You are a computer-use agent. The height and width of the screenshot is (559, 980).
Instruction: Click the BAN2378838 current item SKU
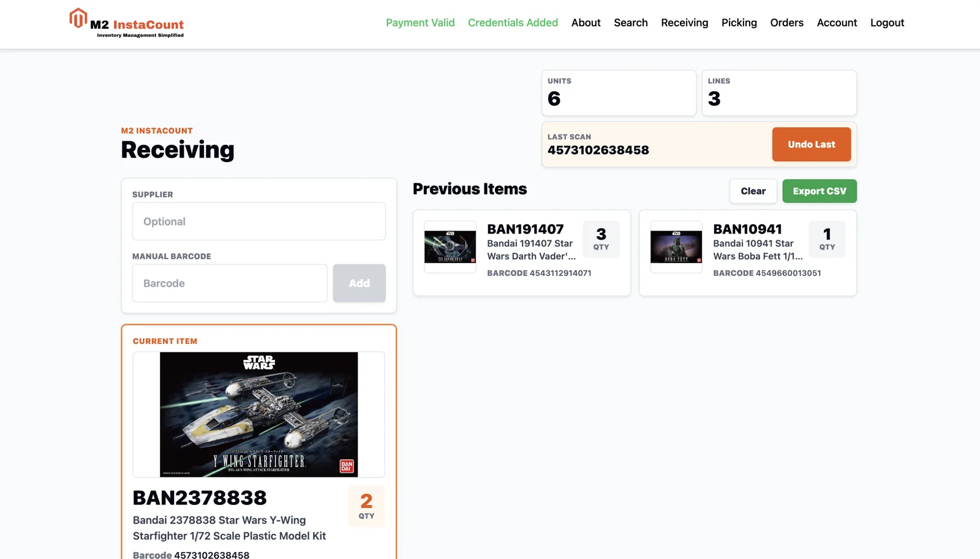pos(200,498)
